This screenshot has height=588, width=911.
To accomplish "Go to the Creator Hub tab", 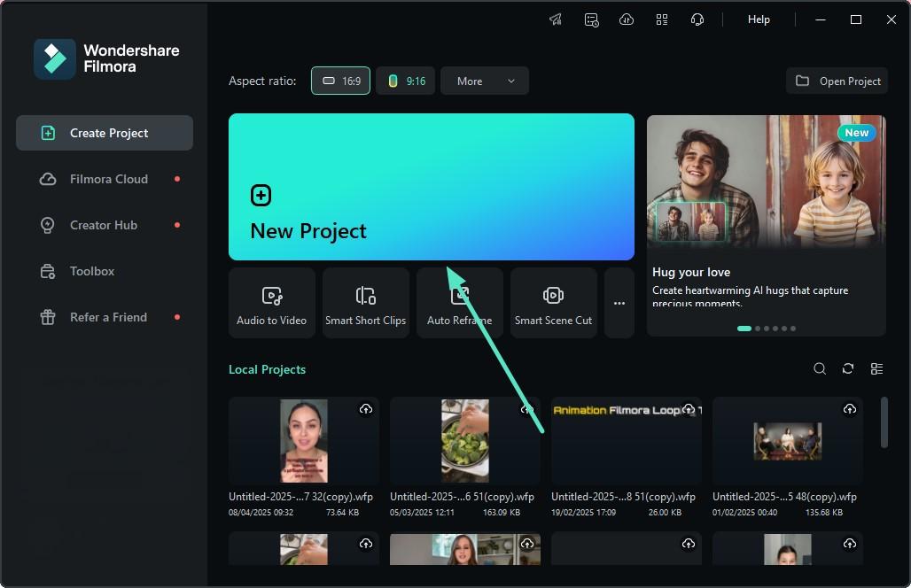I will pos(105,225).
